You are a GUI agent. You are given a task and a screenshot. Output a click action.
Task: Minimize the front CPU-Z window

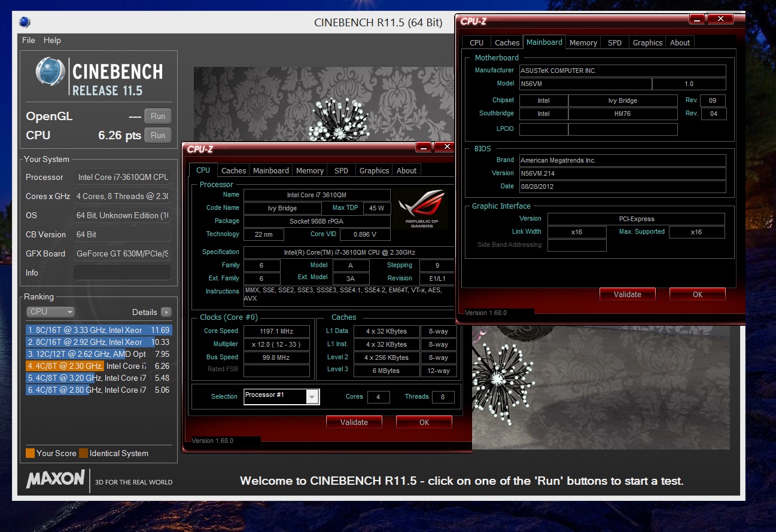[424, 148]
